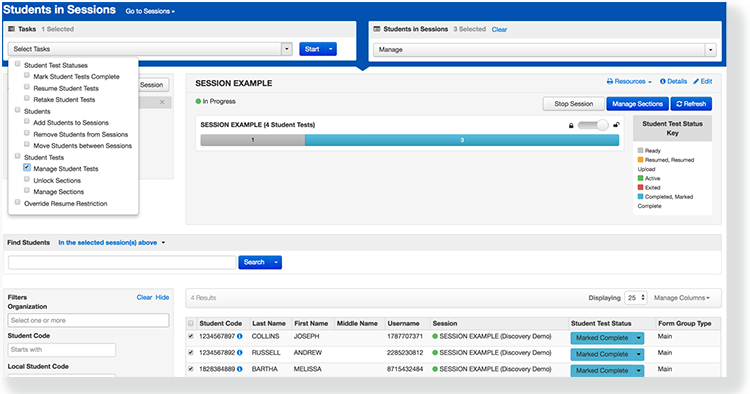Expand the Select Tasks dropdown arrow
The width and height of the screenshot is (750, 394).
tap(287, 49)
